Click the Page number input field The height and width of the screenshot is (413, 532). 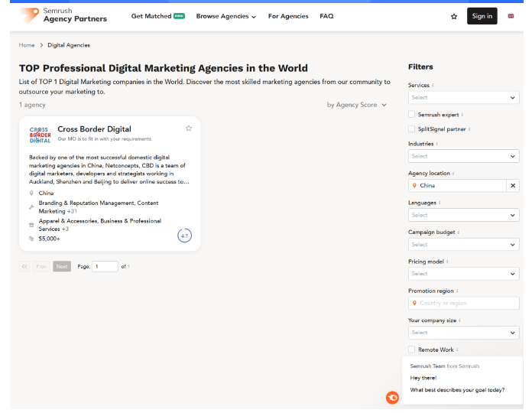point(105,266)
